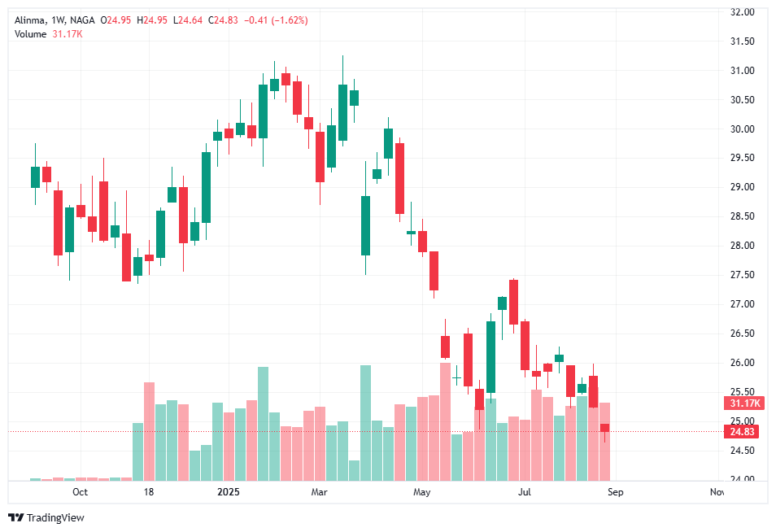Select the Oct time axis label
Image resolution: width=776 pixels, height=532 pixels.
pos(80,492)
